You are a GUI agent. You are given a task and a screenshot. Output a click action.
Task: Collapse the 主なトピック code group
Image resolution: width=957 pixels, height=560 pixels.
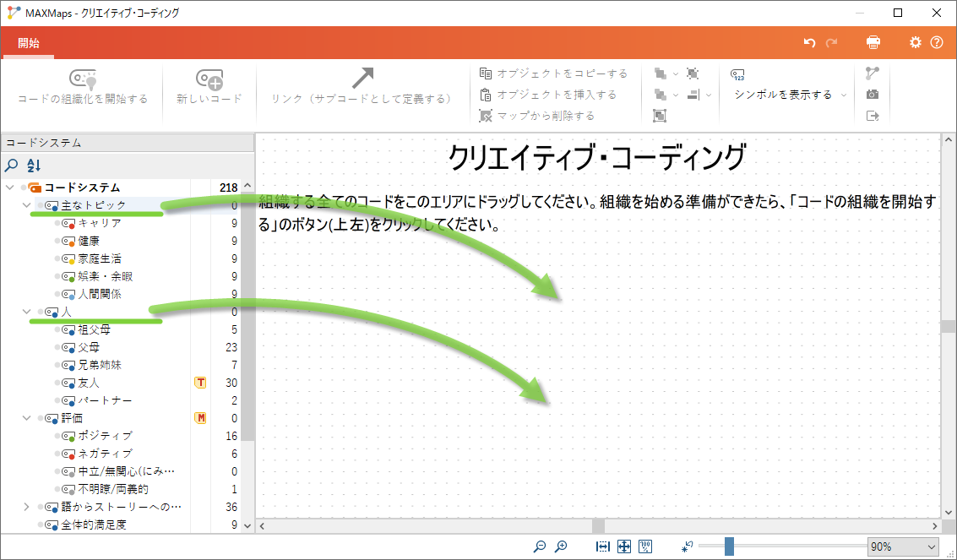click(26, 205)
